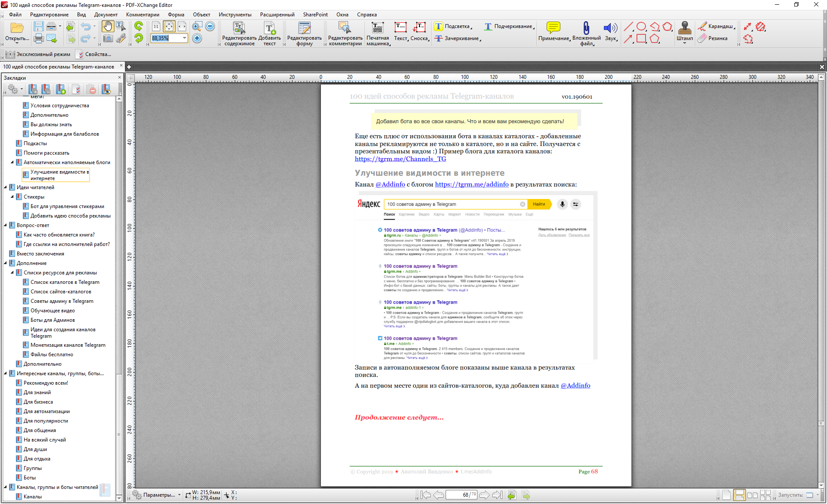
Task: Click the Actual Size 1:1 icon
Action: coord(156,27)
